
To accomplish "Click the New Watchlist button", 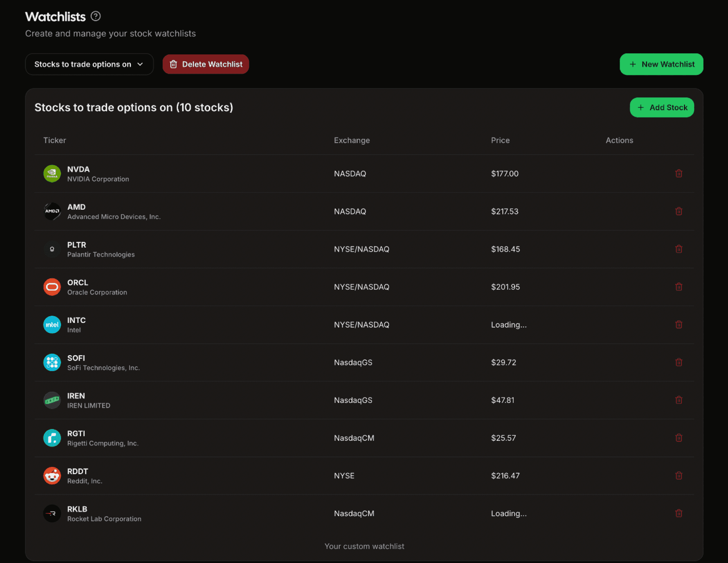I will point(661,64).
